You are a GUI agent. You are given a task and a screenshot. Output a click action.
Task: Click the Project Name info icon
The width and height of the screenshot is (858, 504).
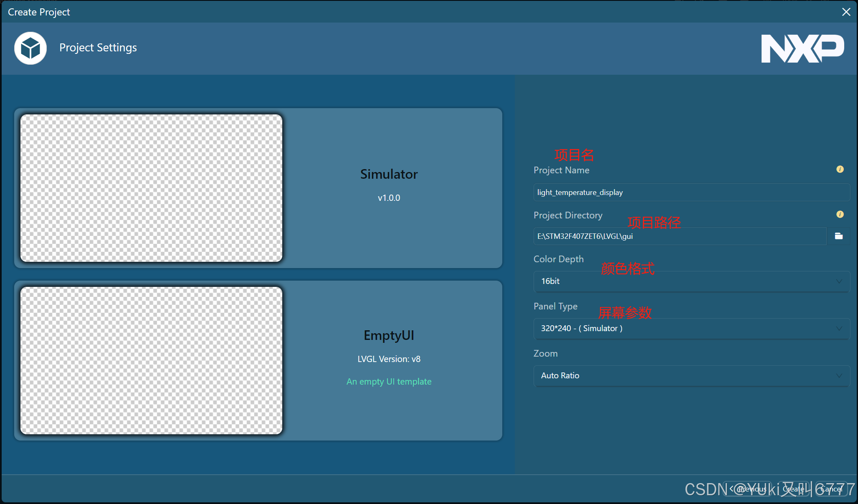840,169
